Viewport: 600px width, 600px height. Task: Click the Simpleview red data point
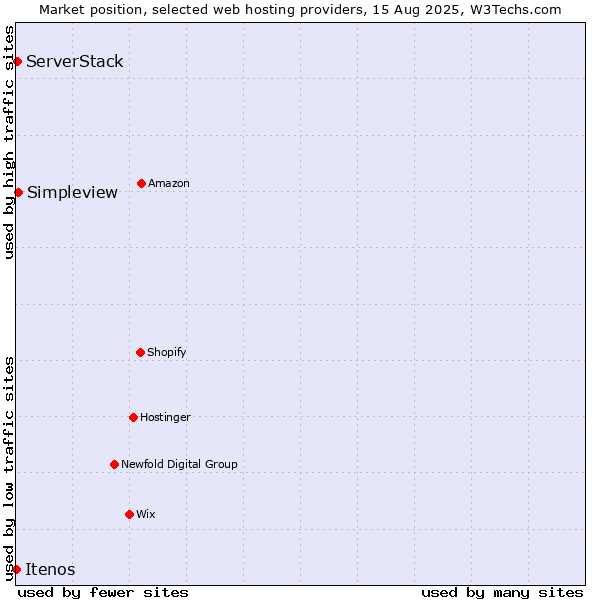[x=18, y=192]
